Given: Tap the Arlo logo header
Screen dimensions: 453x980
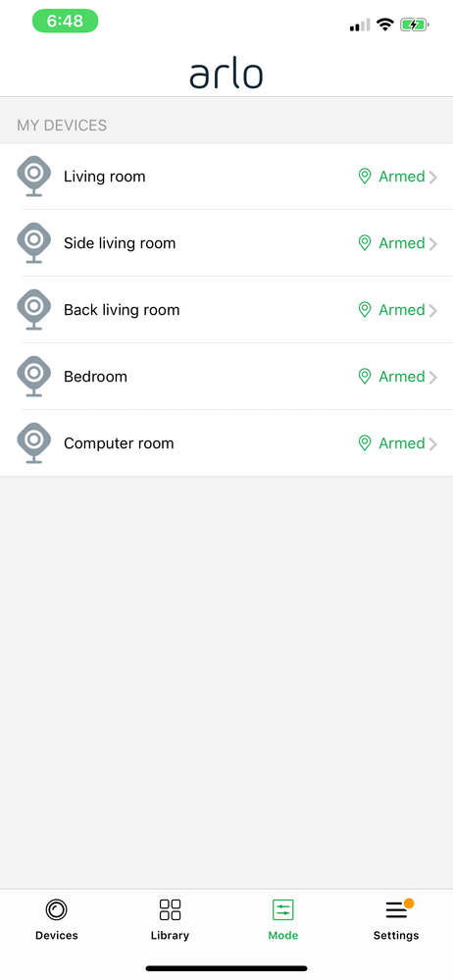Looking at the screenshot, I should click(x=226, y=75).
